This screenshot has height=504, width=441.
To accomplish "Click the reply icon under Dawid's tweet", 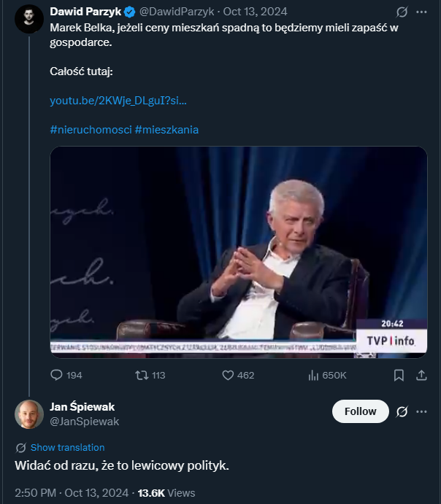I will tap(57, 375).
